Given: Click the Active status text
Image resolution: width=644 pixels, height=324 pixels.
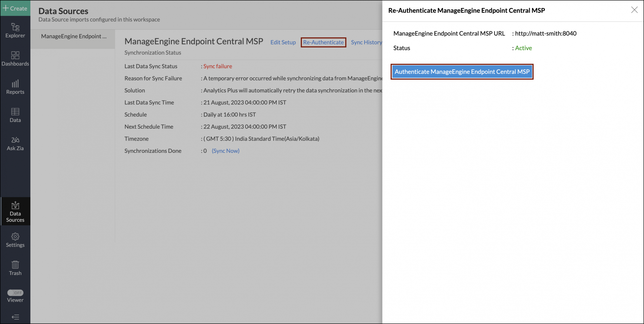Looking at the screenshot, I should pos(523,48).
